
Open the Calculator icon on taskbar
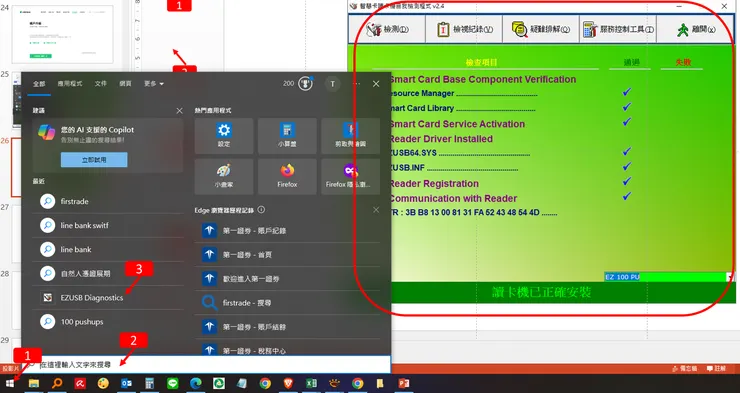click(150, 384)
